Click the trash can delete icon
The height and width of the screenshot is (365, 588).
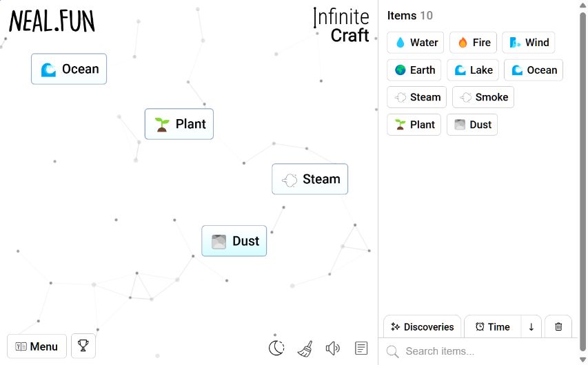tap(558, 326)
